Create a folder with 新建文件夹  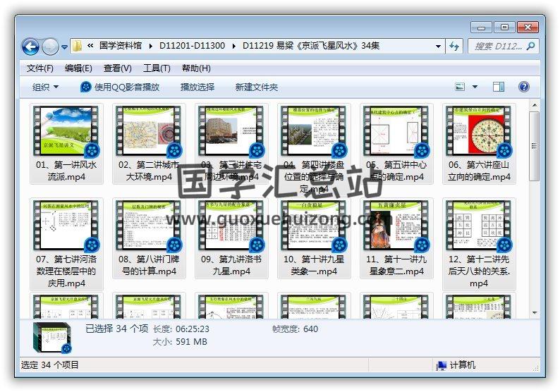pos(257,87)
